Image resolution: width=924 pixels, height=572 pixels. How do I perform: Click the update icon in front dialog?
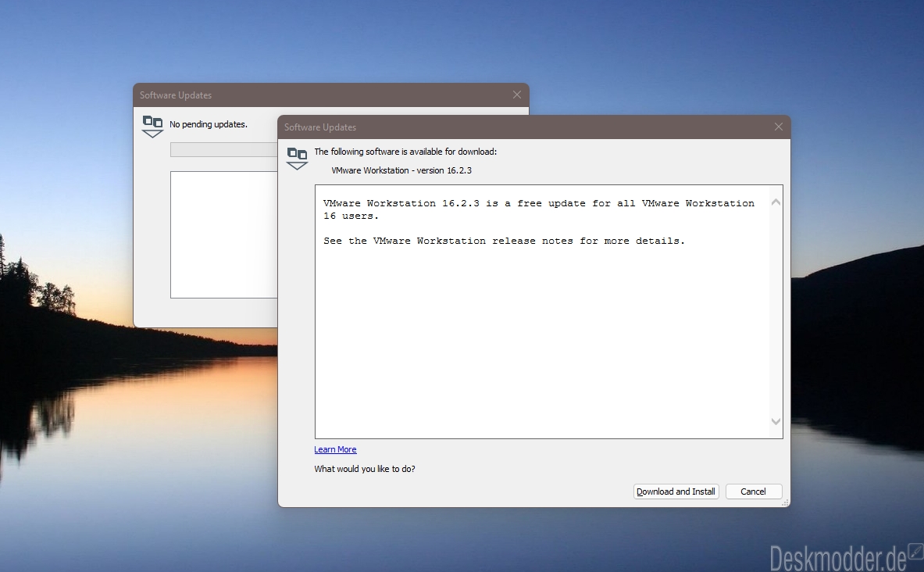click(x=297, y=158)
